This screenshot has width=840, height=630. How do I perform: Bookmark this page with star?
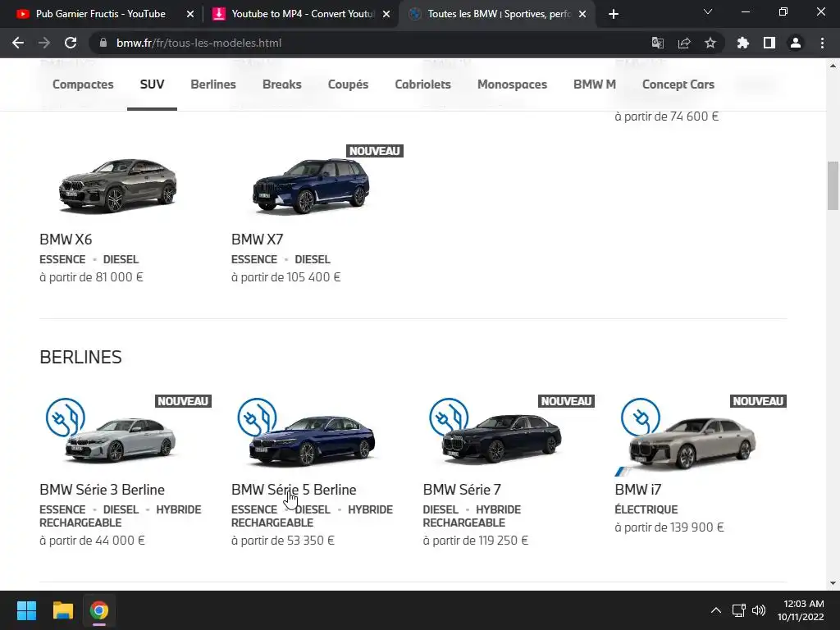click(x=710, y=43)
